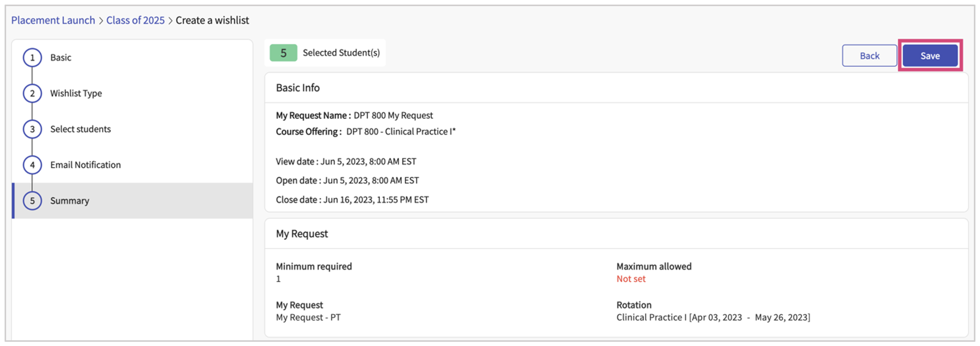Image resolution: width=980 pixels, height=346 pixels.
Task: Click the Selected Student(s) label
Action: [341, 53]
